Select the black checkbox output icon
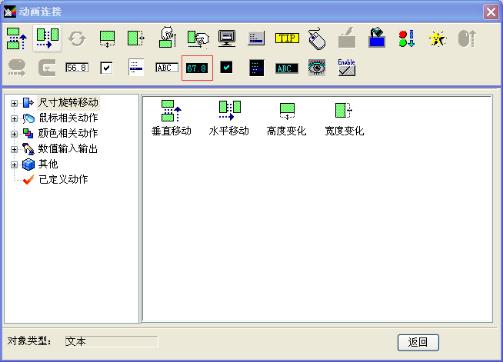 [x=226, y=68]
